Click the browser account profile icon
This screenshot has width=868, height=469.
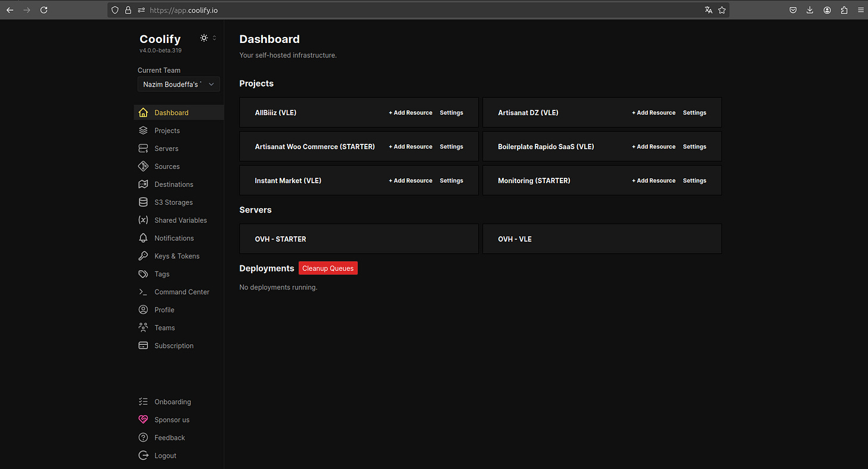click(x=827, y=10)
